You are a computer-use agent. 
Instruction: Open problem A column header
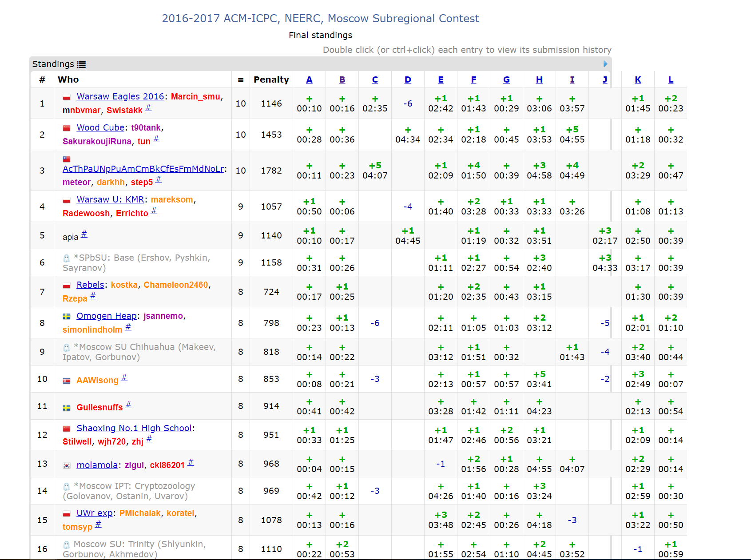pyautogui.click(x=309, y=79)
